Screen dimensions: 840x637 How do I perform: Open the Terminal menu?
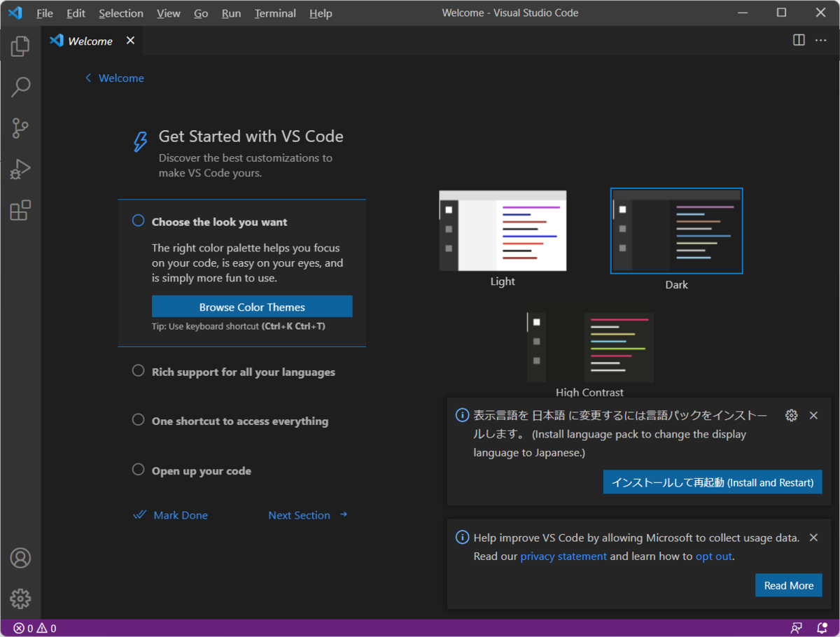(x=275, y=13)
